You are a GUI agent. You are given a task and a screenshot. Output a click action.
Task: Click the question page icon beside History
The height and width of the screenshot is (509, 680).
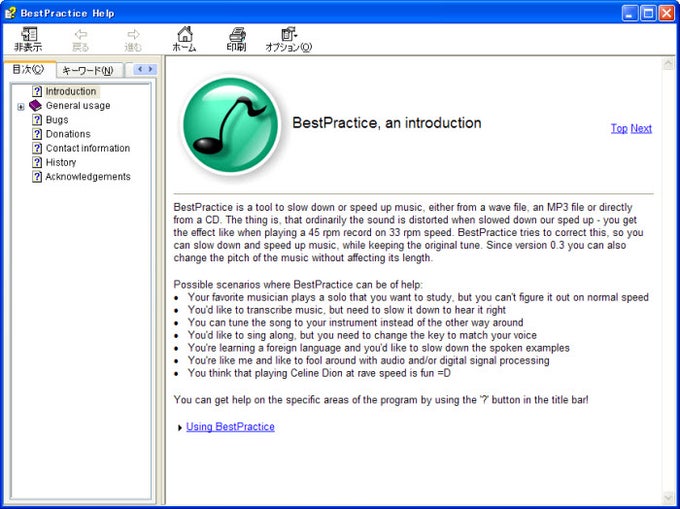click(37, 163)
